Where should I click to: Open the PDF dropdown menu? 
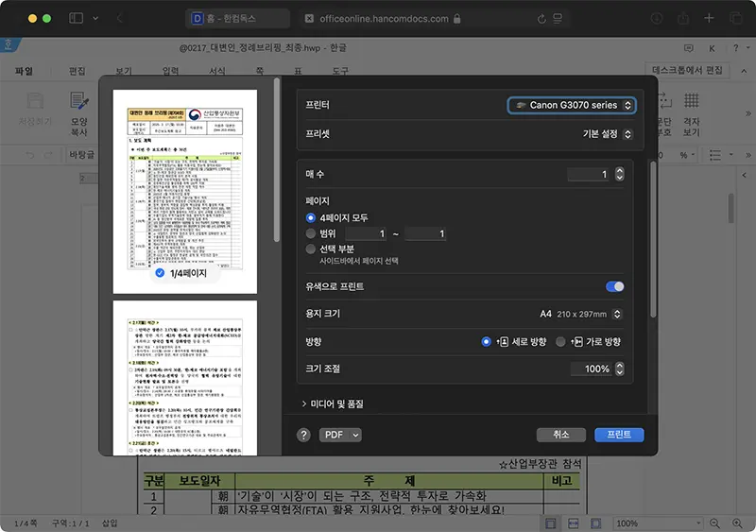point(340,435)
